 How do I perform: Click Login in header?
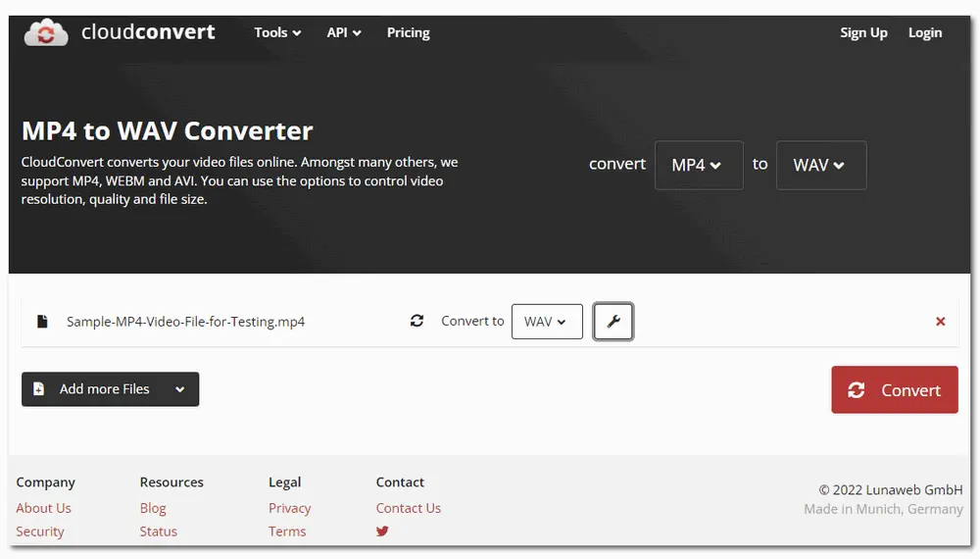pyautogui.click(x=924, y=32)
